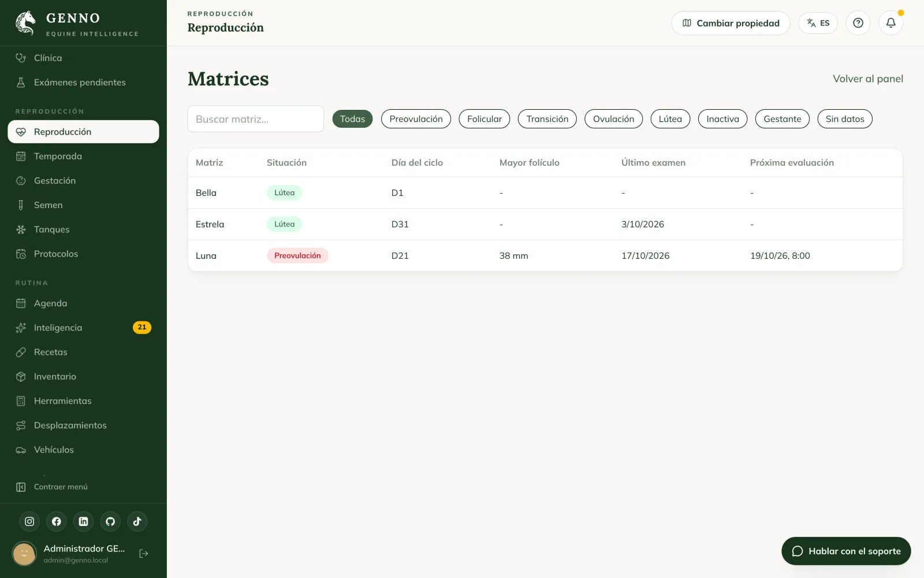Go to Clínica in sidebar
The height and width of the screenshot is (578, 924).
tap(83, 58)
